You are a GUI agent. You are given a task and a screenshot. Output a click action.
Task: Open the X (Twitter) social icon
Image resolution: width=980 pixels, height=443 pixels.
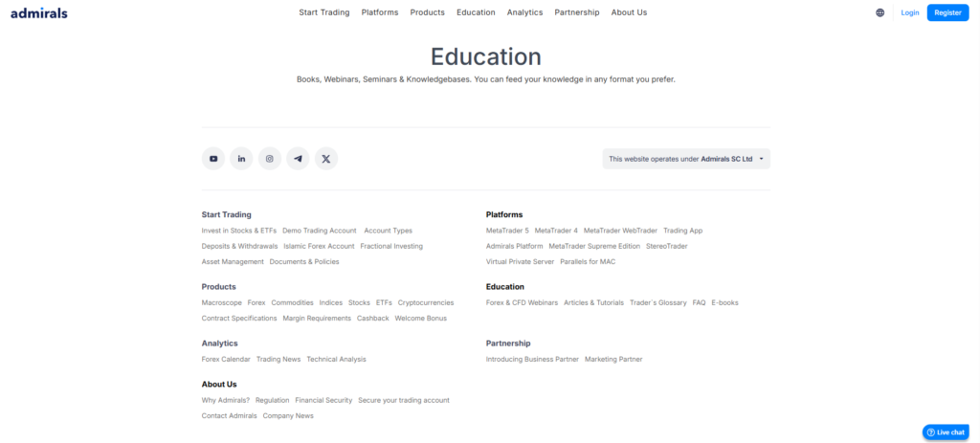click(326, 159)
